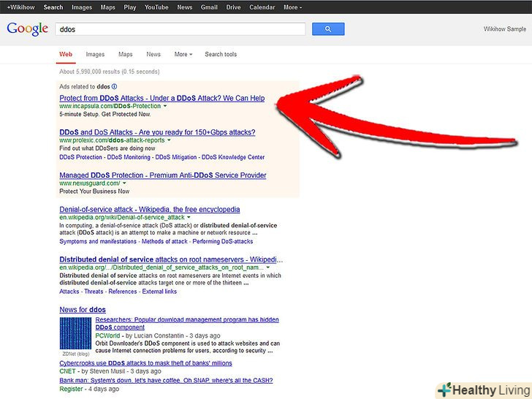Expand the arrow beside prolexic.com URL
This screenshot has height=399, width=532.
(169, 140)
